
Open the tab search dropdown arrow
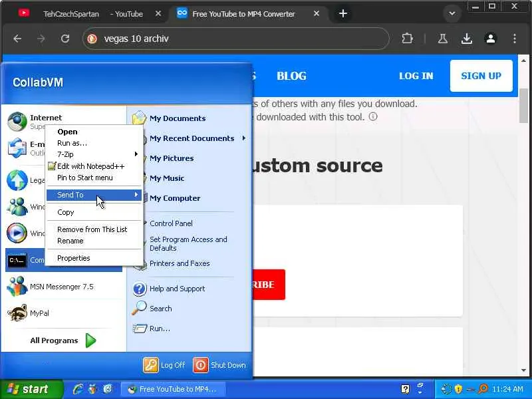point(452,13)
